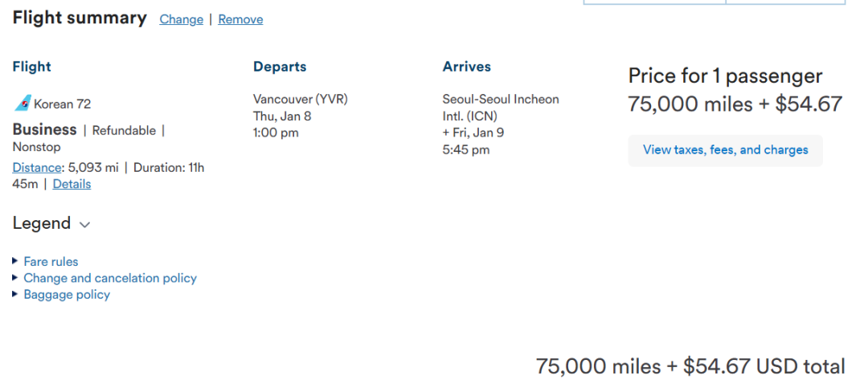Screen dimensions: 868x392
Task: Click the Korean 72 flight number
Action: 62,104
